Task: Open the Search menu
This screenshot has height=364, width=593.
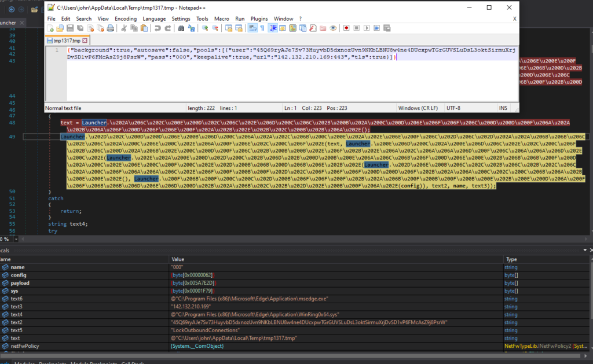Action: tap(83, 19)
